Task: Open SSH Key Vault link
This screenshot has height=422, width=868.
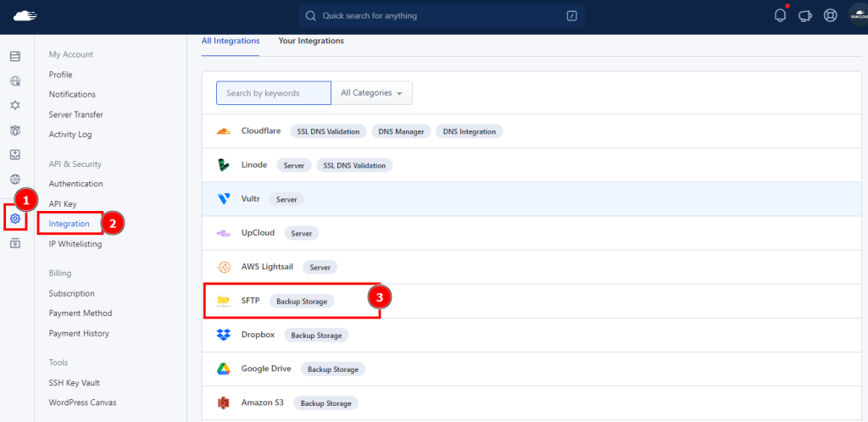Action: [75, 383]
